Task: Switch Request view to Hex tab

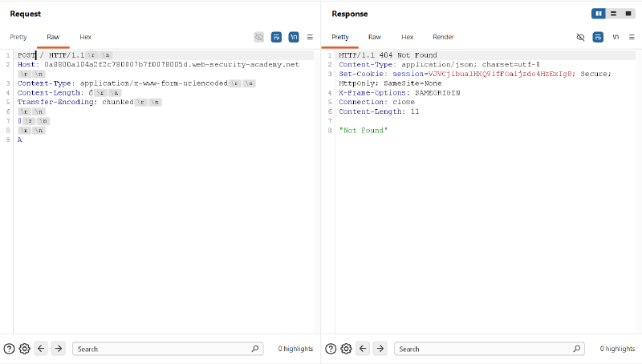Action: (86, 37)
